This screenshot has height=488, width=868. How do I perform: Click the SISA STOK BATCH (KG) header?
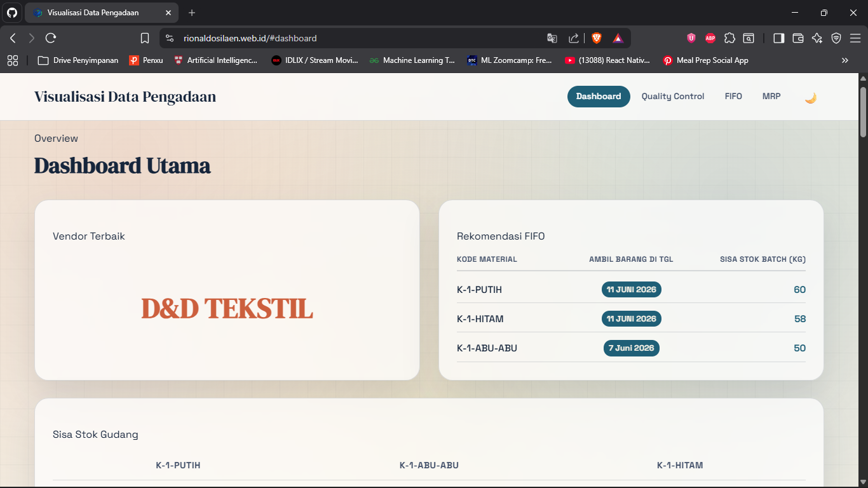point(763,259)
